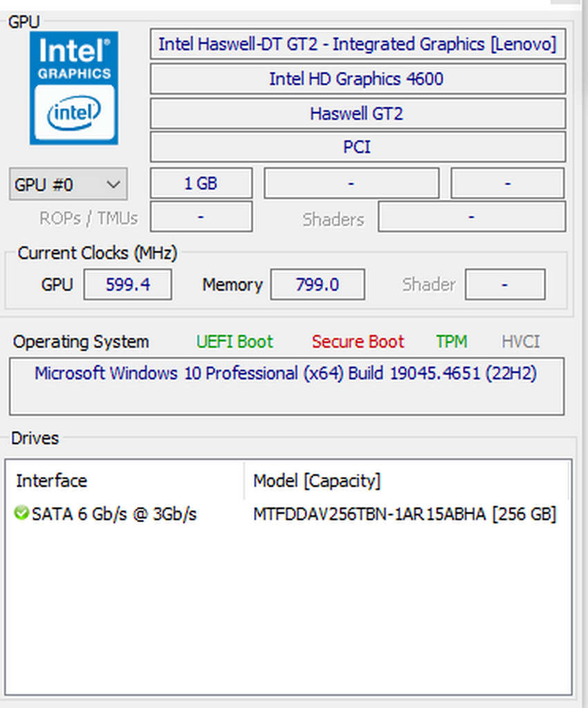Click the HVCI status indicator
Screen dimensions: 588x708
[520, 342]
